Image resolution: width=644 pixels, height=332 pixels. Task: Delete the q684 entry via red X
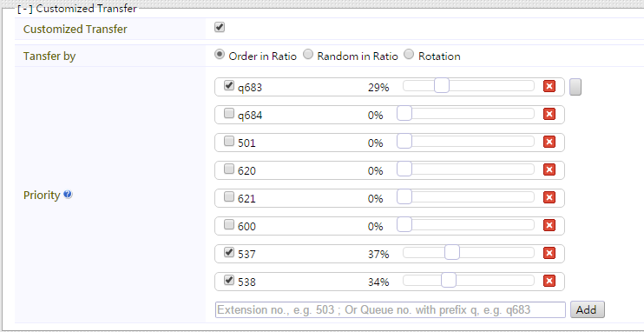(x=549, y=114)
